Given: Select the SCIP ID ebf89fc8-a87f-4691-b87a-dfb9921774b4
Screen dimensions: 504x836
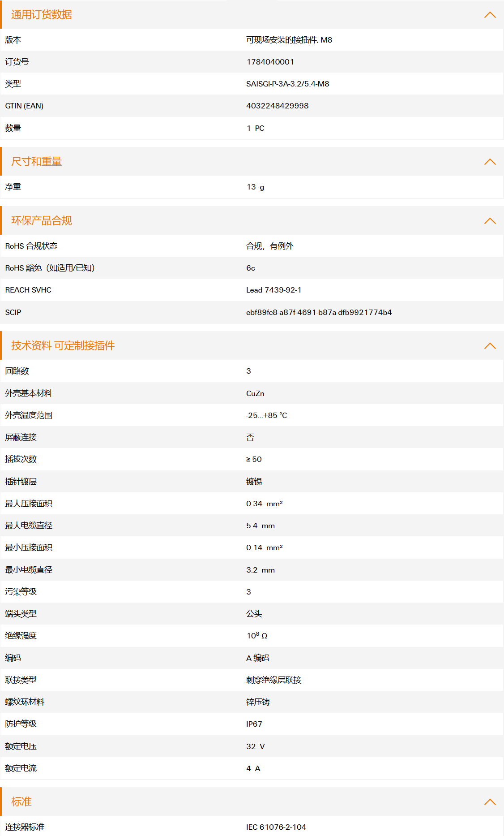Looking at the screenshot, I should (319, 312).
